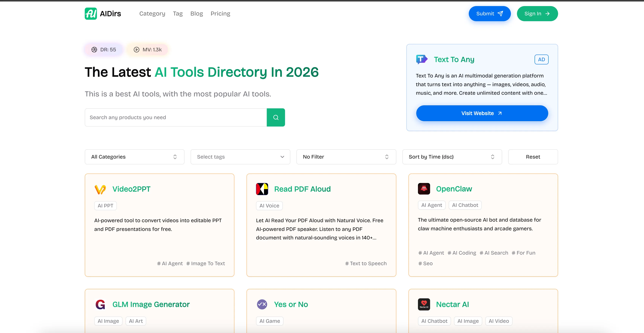This screenshot has width=644, height=333.
Task: Click the GLM Image Generator logo icon
Action: tap(100, 304)
